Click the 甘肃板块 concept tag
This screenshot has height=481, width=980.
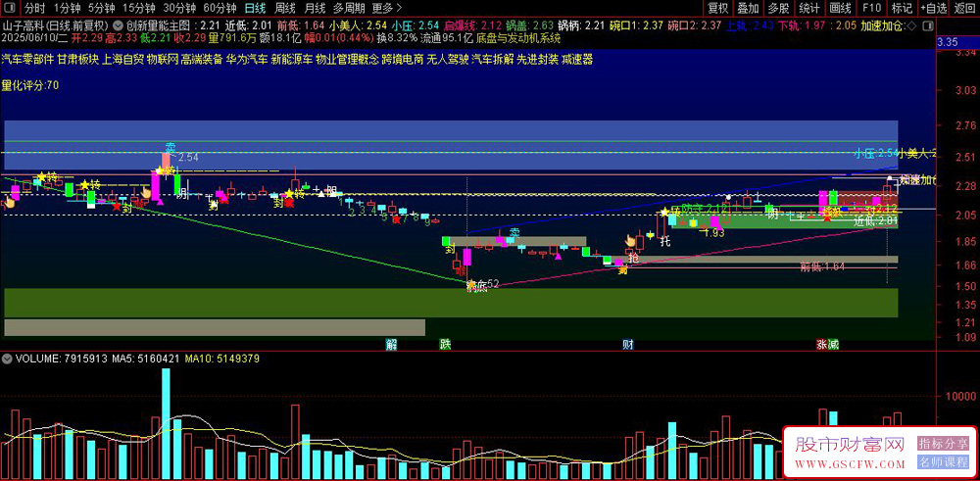pos(78,60)
